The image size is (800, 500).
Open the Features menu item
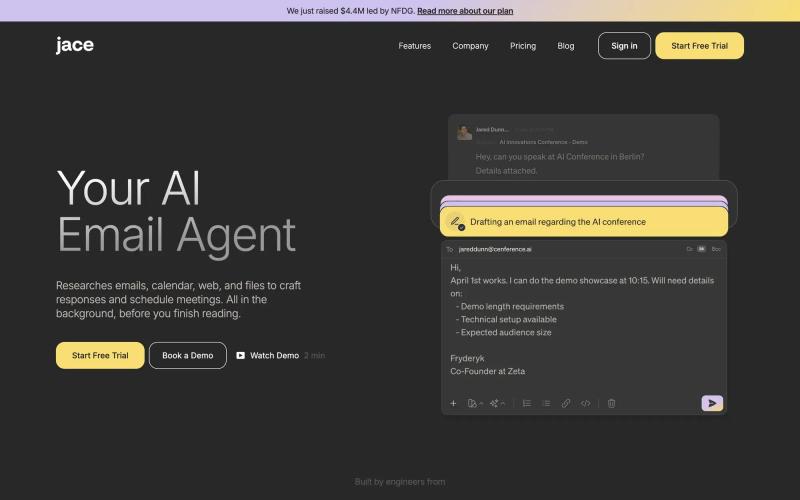click(414, 46)
